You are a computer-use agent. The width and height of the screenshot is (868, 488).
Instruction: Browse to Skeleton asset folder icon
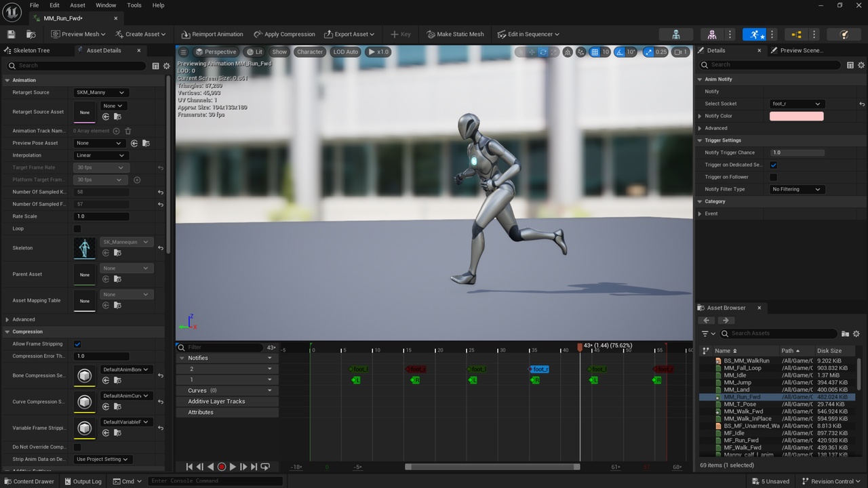pyautogui.click(x=117, y=253)
